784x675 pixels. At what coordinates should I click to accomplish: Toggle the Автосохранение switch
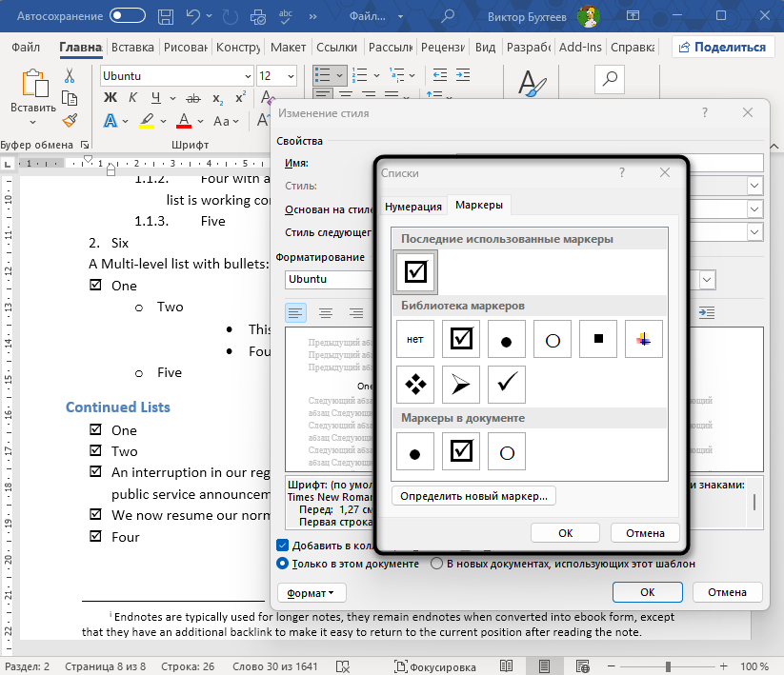128,16
